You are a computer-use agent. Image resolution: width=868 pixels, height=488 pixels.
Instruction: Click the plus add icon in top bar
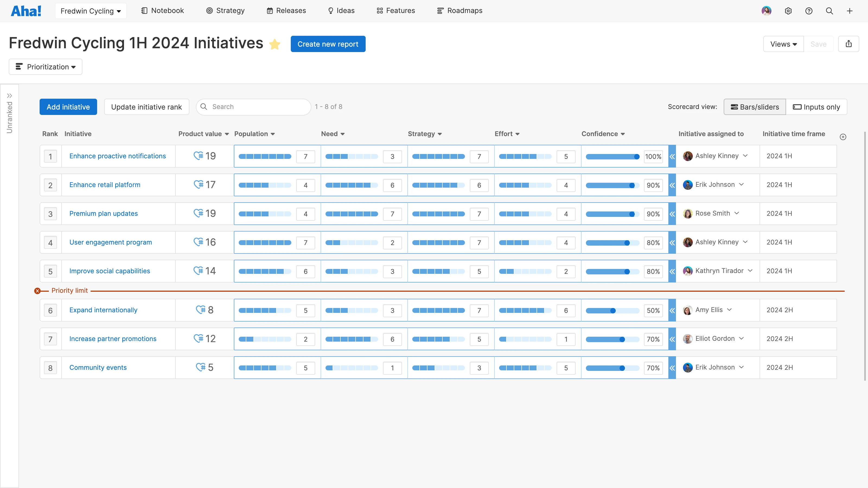point(850,11)
